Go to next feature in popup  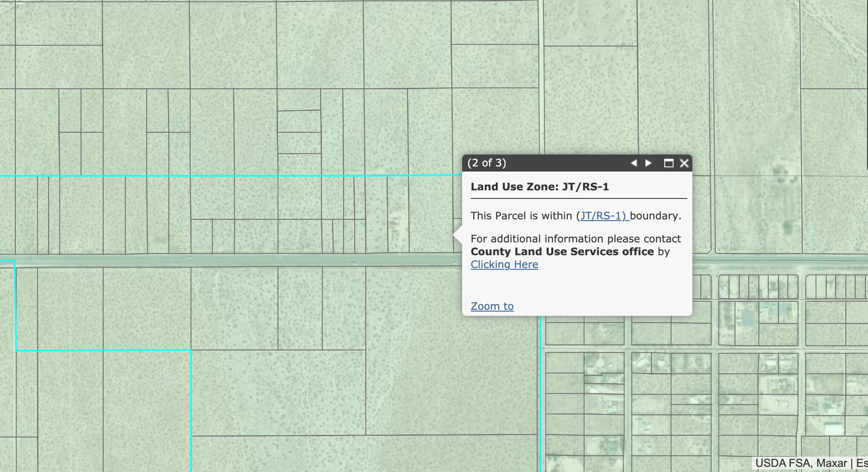648,163
